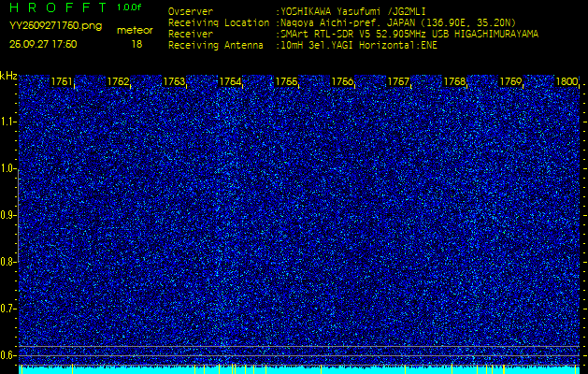The width and height of the screenshot is (588, 374).
Task: Click the 'Ovserver' field label
Action: click(191, 11)
